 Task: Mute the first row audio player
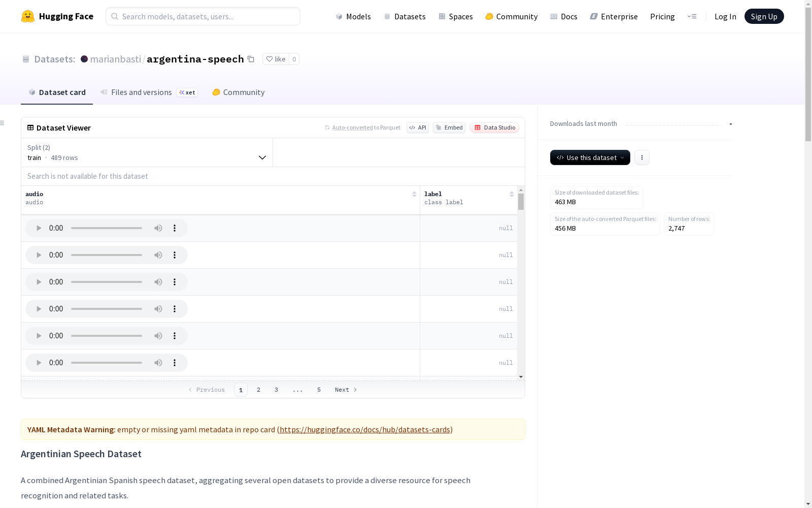(x=158, y=228)
